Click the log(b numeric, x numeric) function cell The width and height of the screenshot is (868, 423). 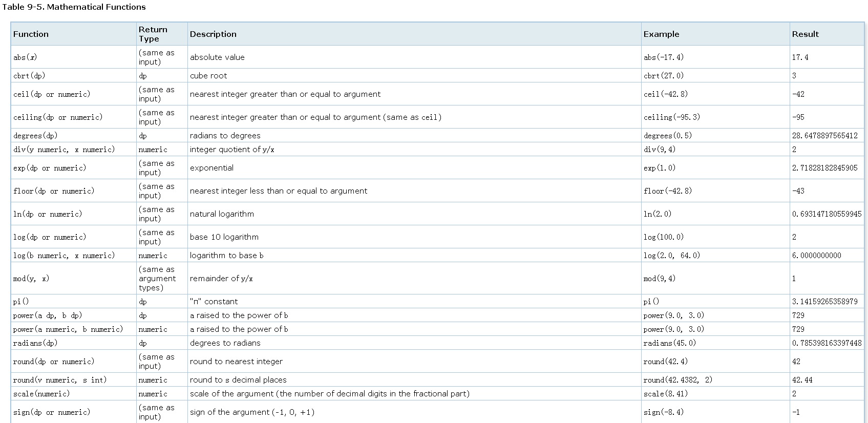[64, 256]
